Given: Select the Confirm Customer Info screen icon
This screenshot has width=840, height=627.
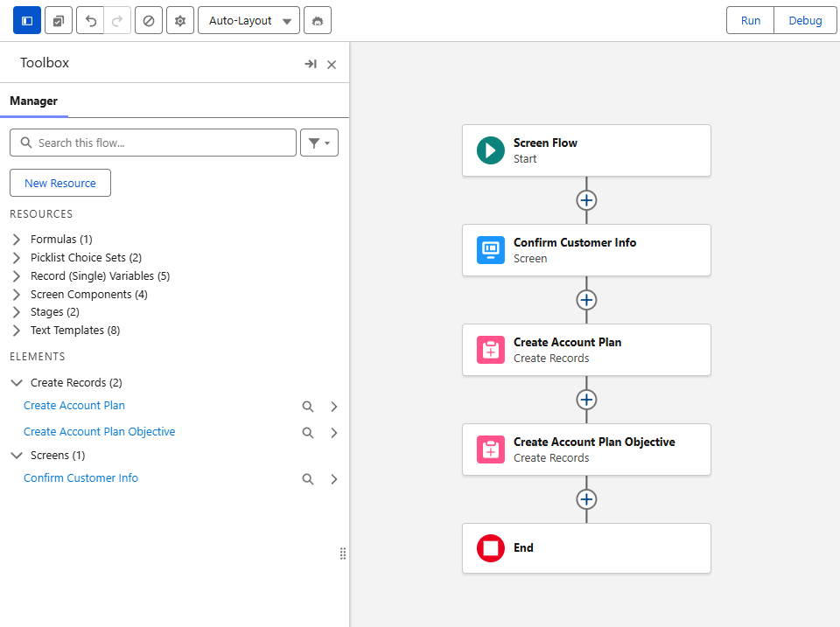Looking at the screenshot, I should [491, 250].
